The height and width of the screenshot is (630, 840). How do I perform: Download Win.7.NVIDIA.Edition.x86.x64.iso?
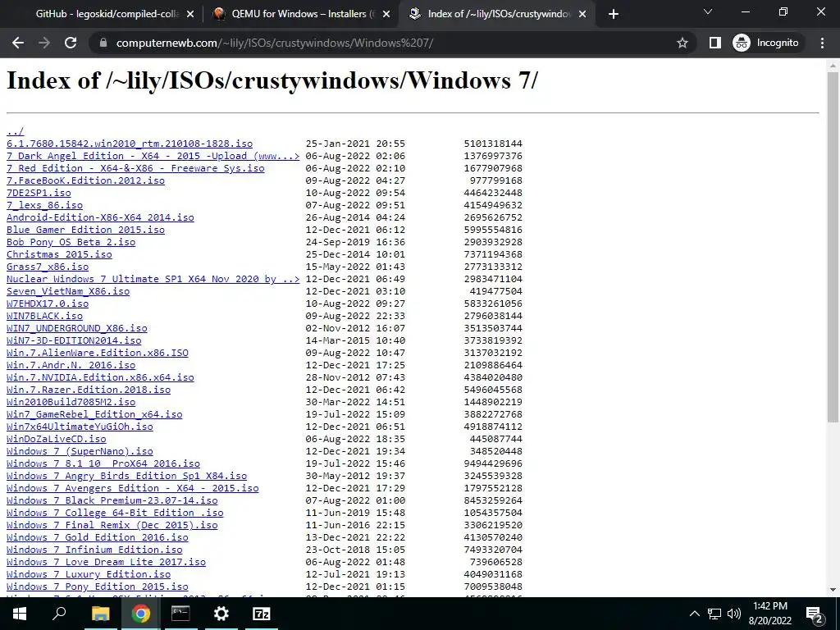[x=100, y=377]
